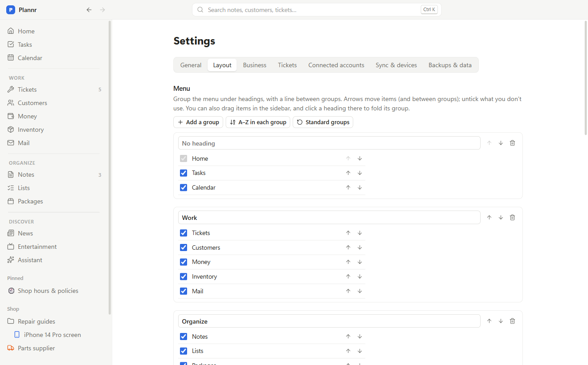Untick the Customers checkbox

coord(184,247)
